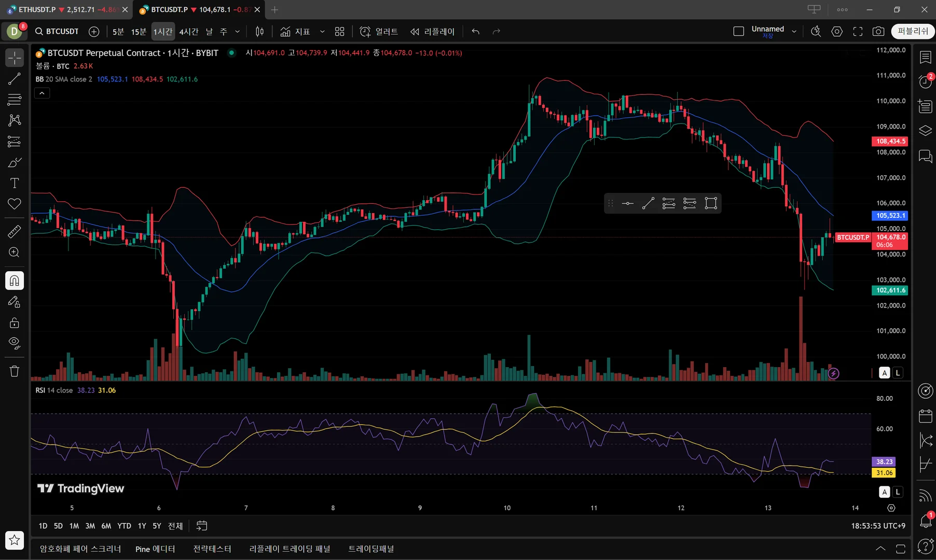The image size is (936, 560).
Task: Add a symbol to compare
Action: coord(94,32)
